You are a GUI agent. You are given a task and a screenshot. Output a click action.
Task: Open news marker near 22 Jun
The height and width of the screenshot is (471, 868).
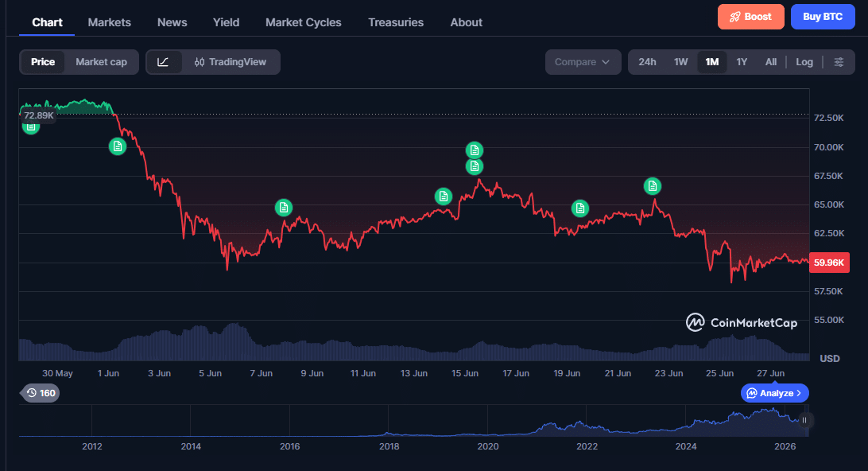[x=652, y=186]
